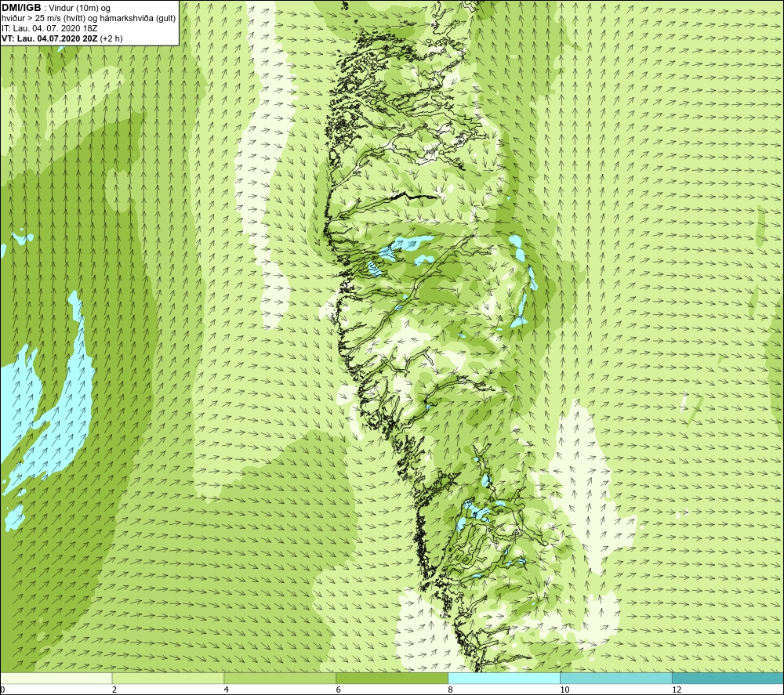Select the dark teal above-12 color bar segment
Image resolution: width=784 pixels, height=695 pixels.
coord(728,678)
